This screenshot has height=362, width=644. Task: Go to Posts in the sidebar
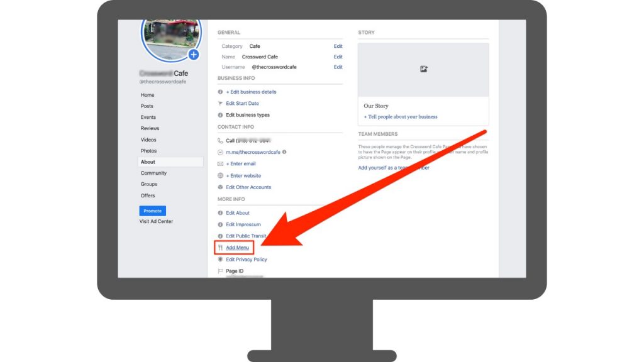(x=147, y=106)
